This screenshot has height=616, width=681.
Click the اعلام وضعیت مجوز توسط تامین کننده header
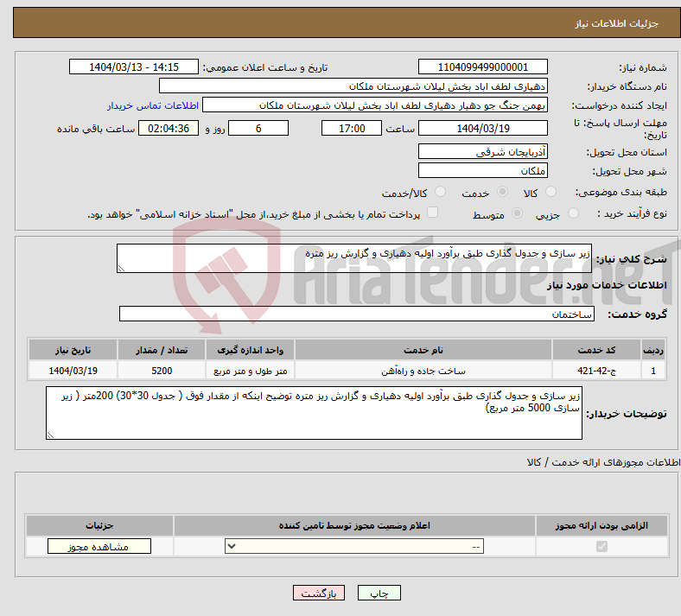pyautogui.click(x=354, y=525)
